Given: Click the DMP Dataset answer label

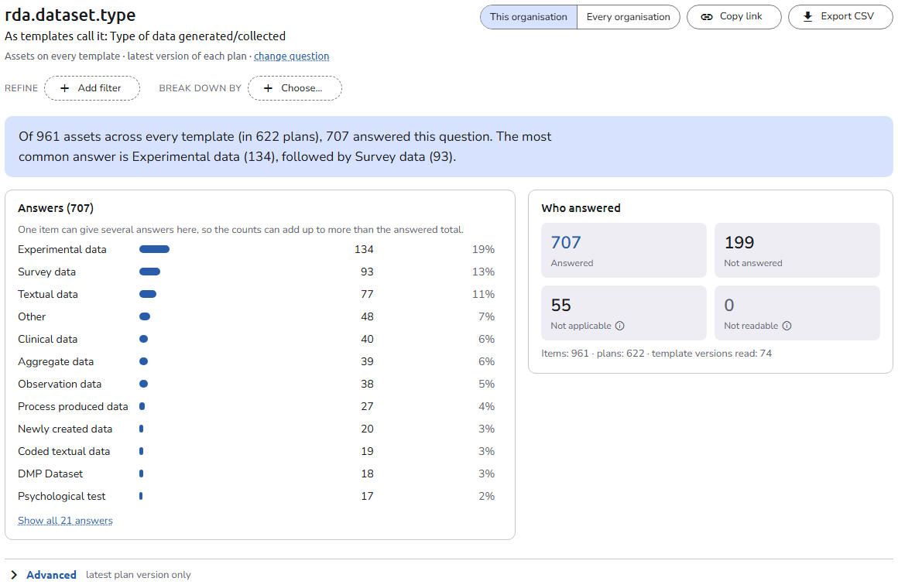Looking at the screenshot, I should click(50, 474).
